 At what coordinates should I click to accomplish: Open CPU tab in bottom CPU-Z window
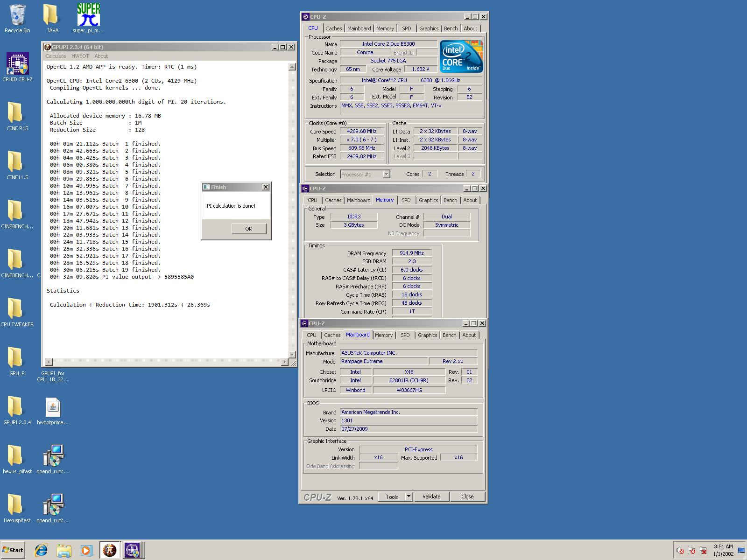311,335
